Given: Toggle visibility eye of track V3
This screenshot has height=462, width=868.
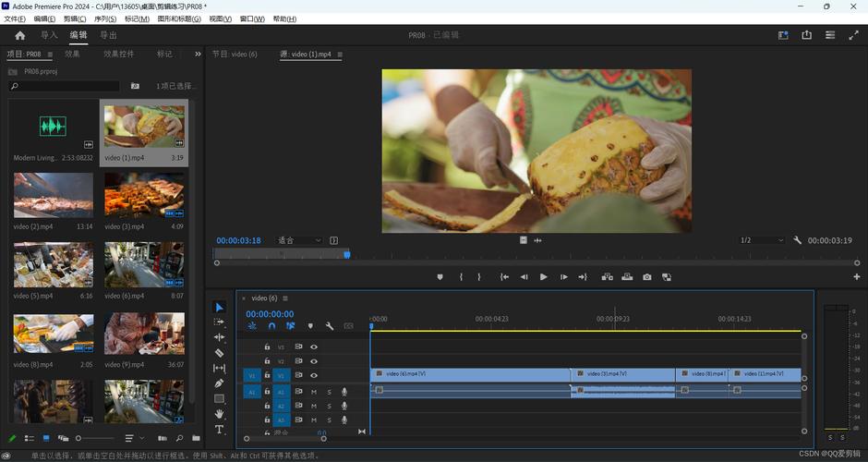Looking at the screenshot, I should coord(314,346).
